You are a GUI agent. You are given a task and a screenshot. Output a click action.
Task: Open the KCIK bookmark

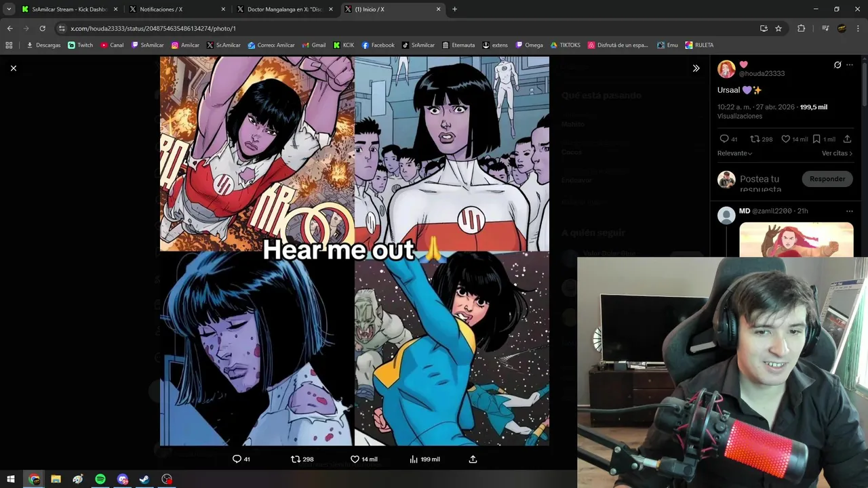344,45
